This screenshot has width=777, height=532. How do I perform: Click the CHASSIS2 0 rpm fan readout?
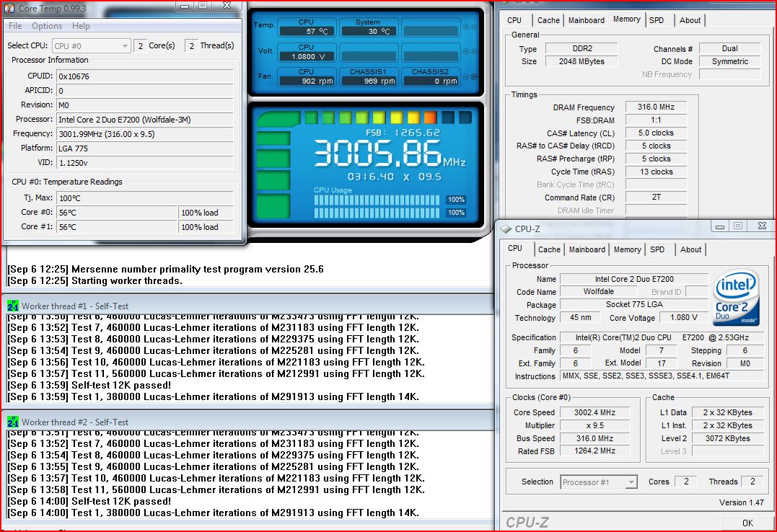point(430,81)
